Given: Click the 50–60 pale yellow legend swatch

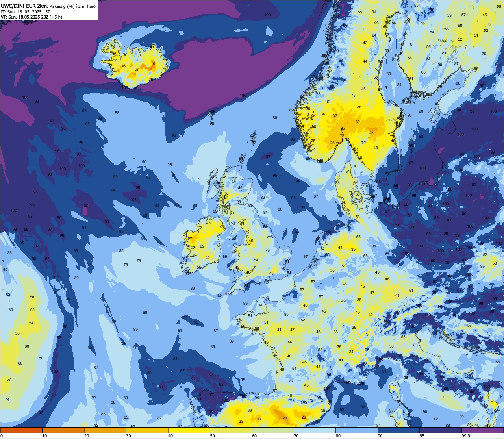Looking at the screenshot, I should tap(231, 430).
